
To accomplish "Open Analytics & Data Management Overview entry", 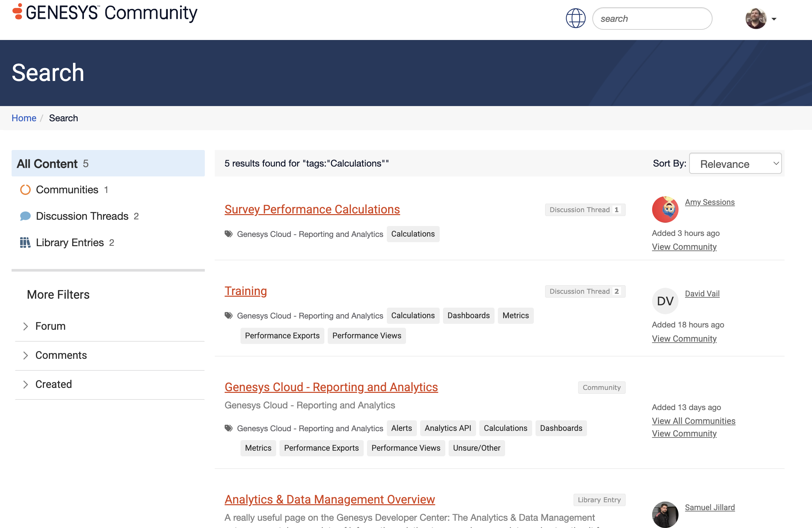I will [329, 500].
